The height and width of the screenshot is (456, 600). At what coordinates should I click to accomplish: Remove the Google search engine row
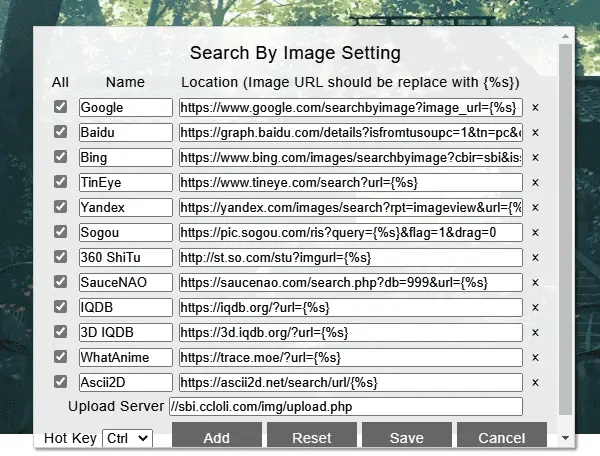(x=535, y=108)
